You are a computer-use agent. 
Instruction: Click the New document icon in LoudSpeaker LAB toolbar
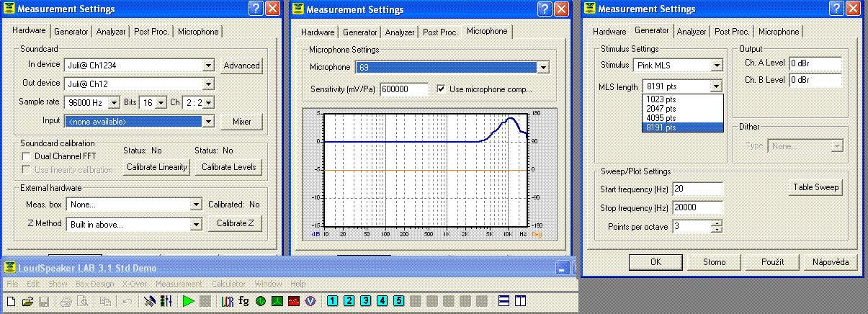11,301
